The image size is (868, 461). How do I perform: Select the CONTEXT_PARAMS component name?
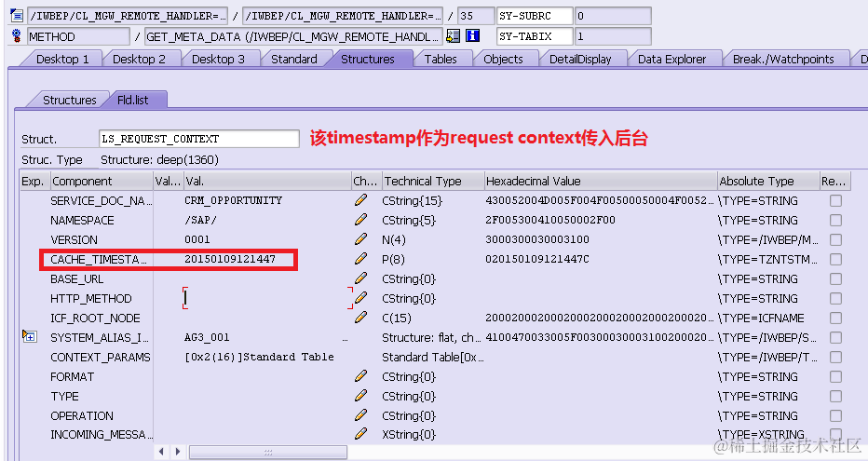tap(101, 357)
